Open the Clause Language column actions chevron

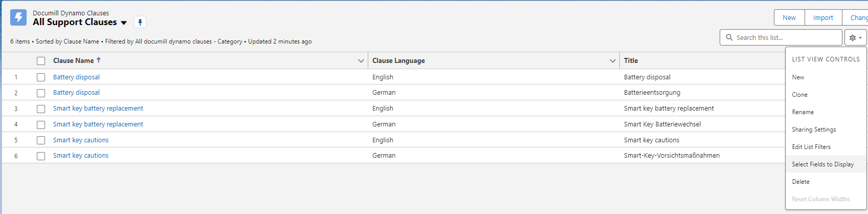[x=612, y=61]
